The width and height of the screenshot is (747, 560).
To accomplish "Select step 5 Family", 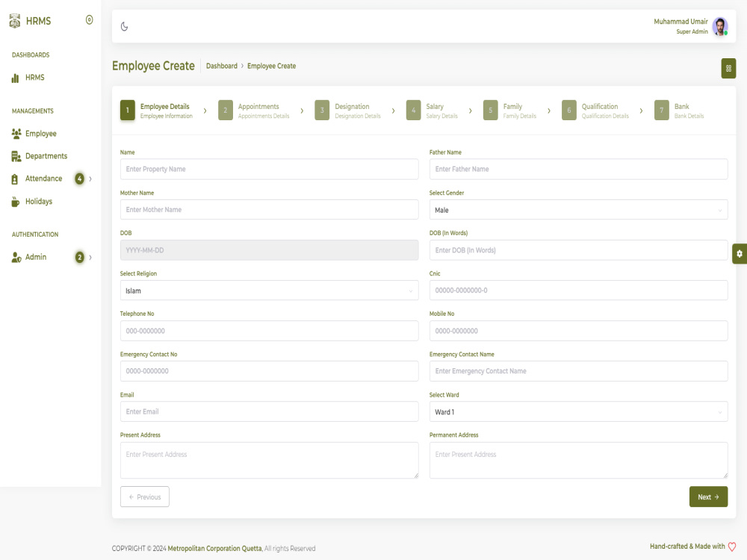I will coord(509,111).
